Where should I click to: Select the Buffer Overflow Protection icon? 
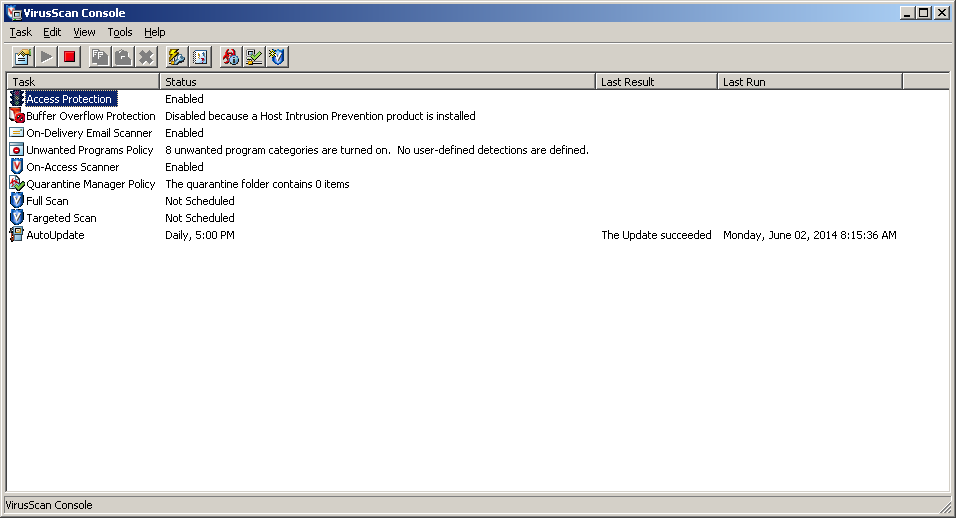pos(17,116)
